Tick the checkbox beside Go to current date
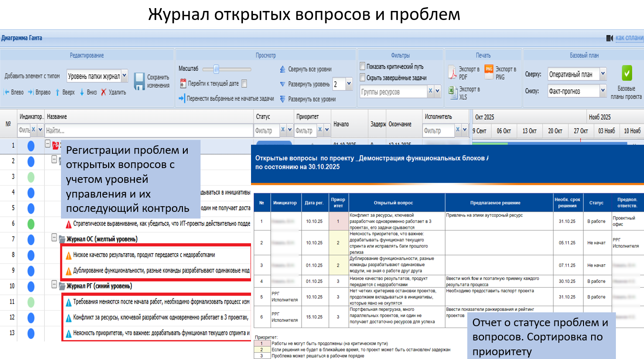The image size is (644, 359). (244, 84)
